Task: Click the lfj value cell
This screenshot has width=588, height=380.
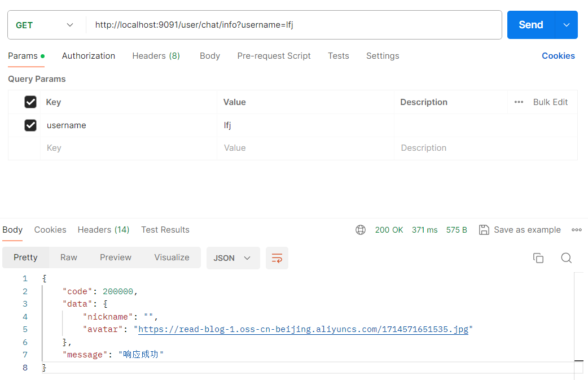Action: pos(305,125)
